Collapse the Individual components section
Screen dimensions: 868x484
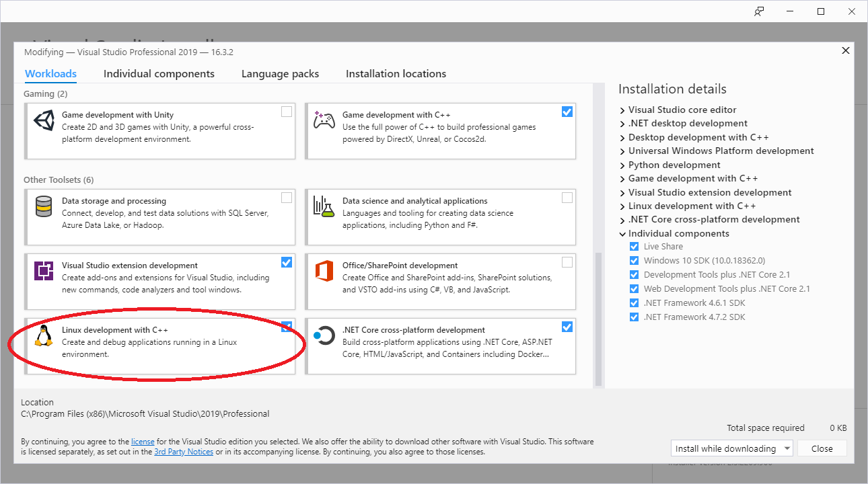(621, 233)
